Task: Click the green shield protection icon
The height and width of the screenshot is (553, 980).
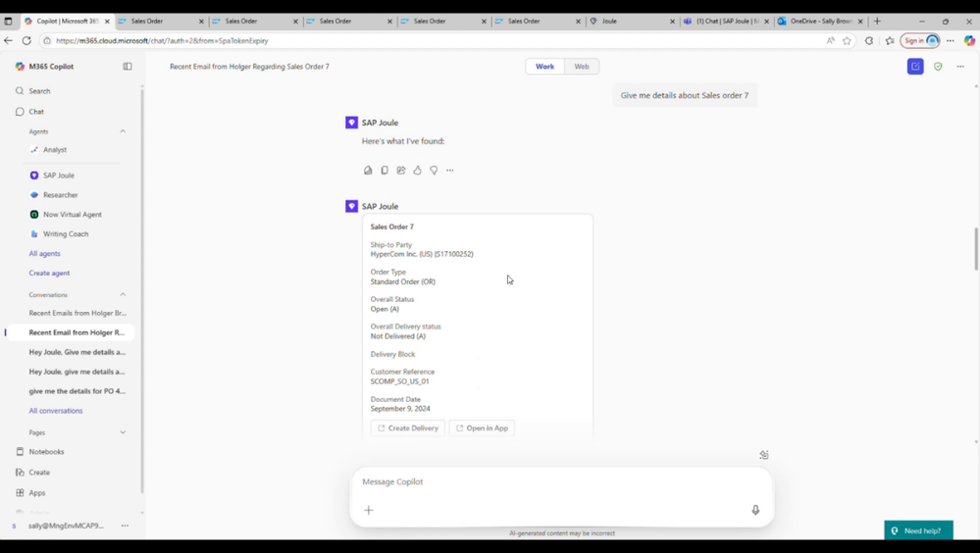Action: click(938, 67)
